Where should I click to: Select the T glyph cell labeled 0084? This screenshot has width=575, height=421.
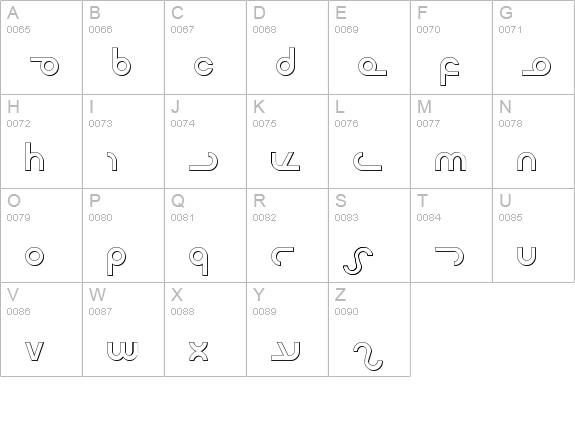(451, 235)
